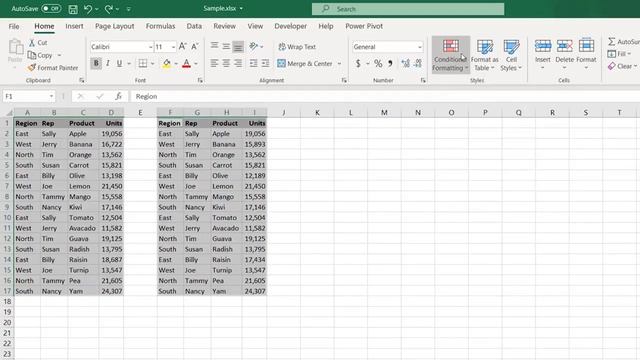
Task: Increase the indent
Action: click(x=265, y=63)
